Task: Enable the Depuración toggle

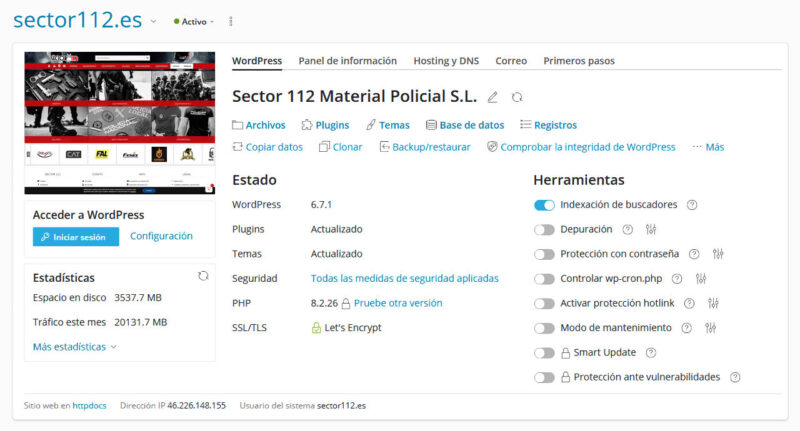Action: [x=544, y=230]
